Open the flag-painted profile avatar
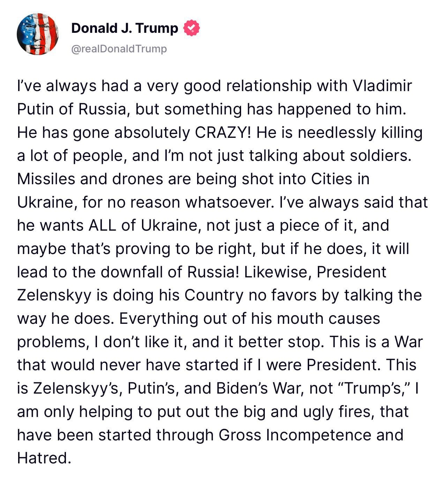Image resolution: width=448 pixels, height=477 pixels. [38, 34]
